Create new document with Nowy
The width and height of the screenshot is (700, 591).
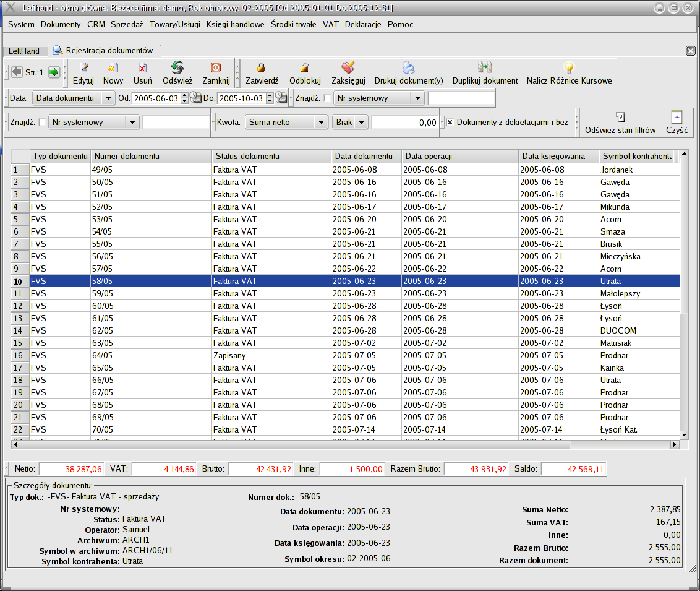pos(113,74)
